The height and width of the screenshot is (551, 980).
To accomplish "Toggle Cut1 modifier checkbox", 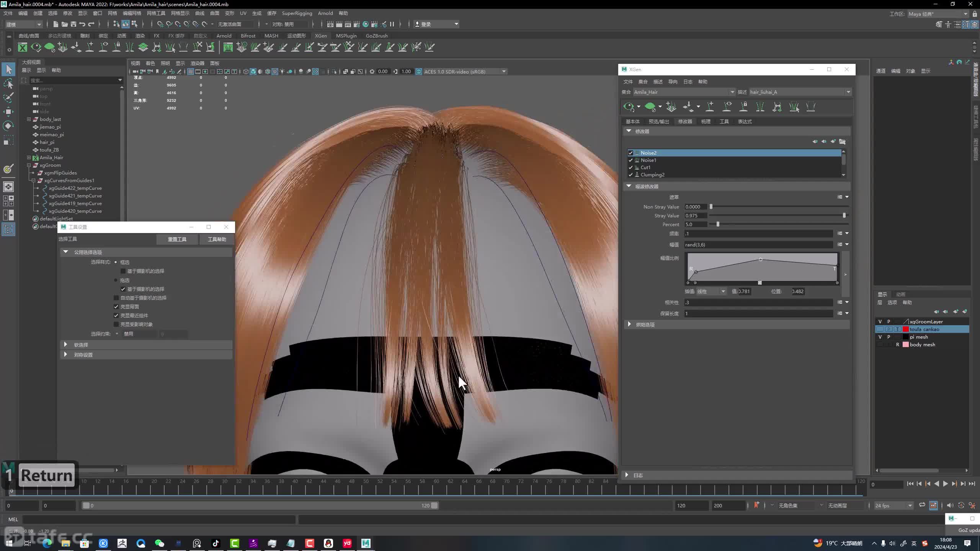I will (x=630, y=167).
